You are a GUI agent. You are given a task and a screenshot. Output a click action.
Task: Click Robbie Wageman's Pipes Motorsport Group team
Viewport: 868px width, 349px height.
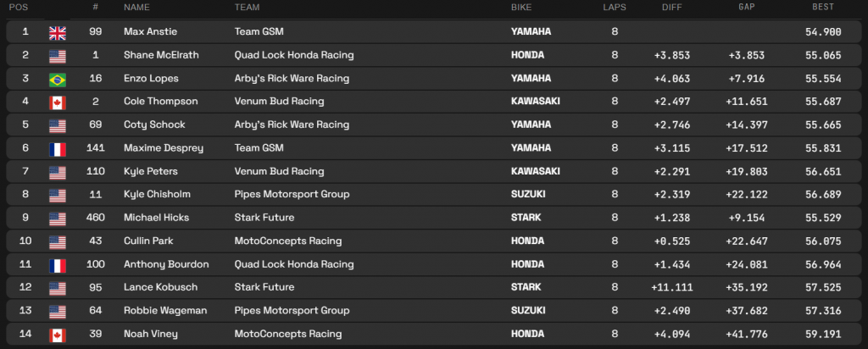(x=292, y=311)
